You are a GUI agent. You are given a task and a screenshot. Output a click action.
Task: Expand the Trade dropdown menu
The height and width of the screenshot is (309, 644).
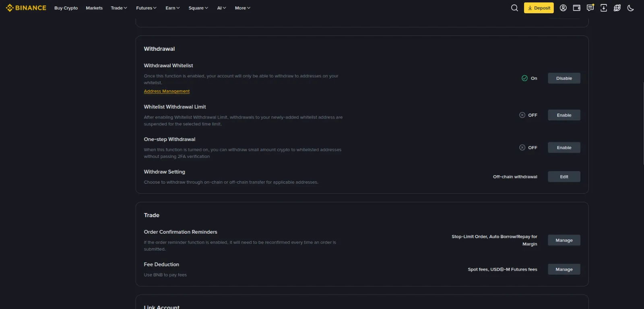[119, 8]
